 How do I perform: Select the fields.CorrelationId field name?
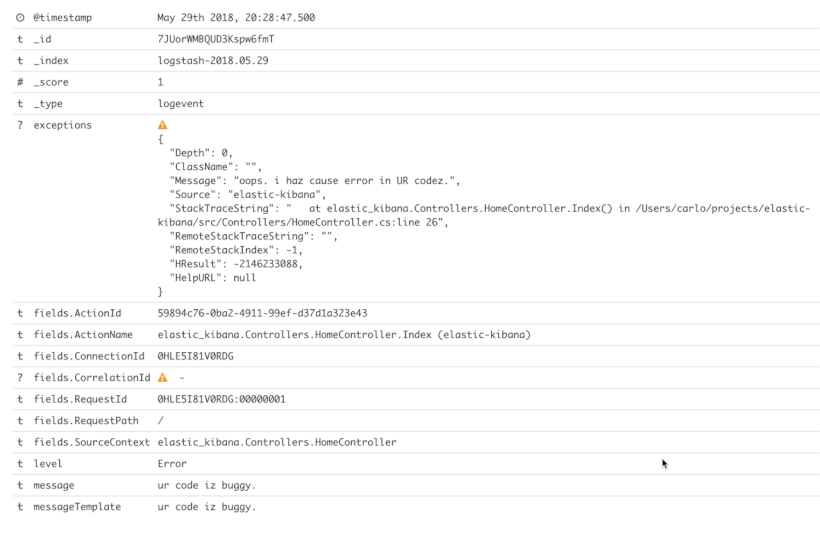tap(92, 378)
